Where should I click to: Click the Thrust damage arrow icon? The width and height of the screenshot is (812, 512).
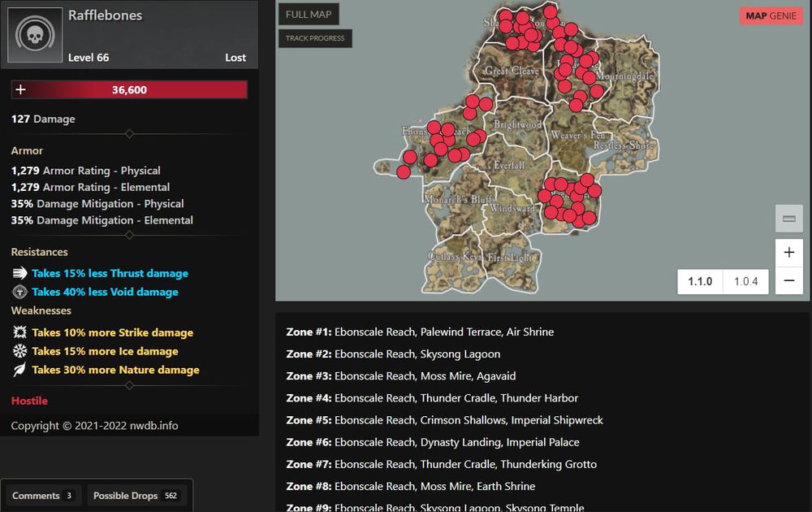coord(19,273)
